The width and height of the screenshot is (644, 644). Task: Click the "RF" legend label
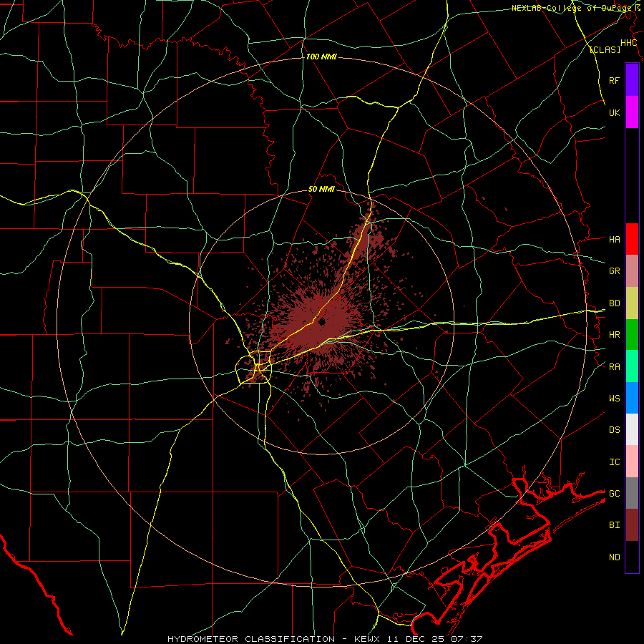click(x=614, y=80)
